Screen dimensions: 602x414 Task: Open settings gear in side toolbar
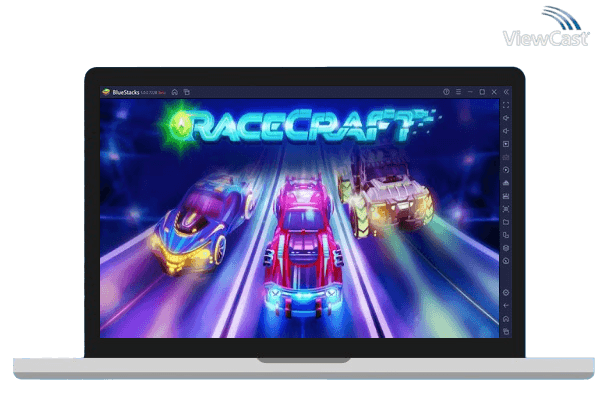506,293
